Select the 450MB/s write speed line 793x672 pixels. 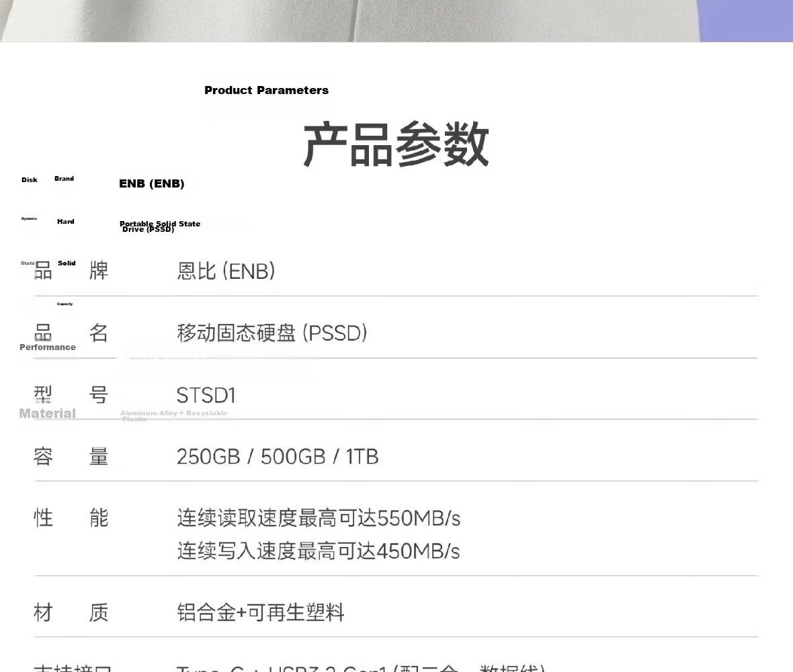319,551
